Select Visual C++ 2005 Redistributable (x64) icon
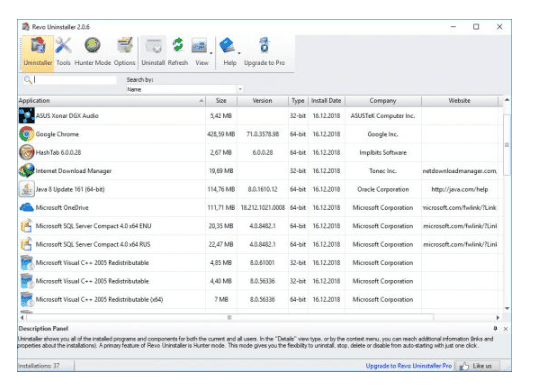Screen dimensions: 542x387 (27, 299)
